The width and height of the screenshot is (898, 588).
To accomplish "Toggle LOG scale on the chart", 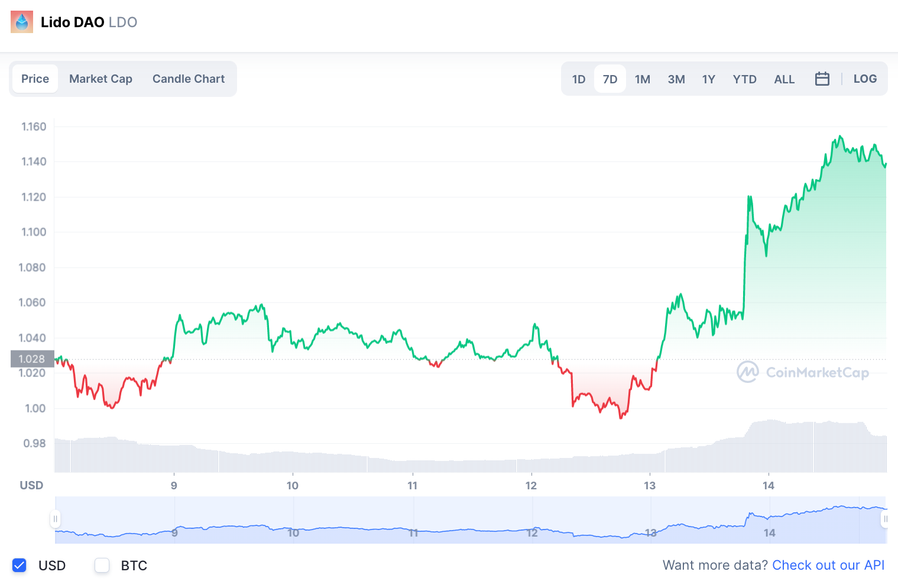I will pyautogui.click(x=865, y=79).
